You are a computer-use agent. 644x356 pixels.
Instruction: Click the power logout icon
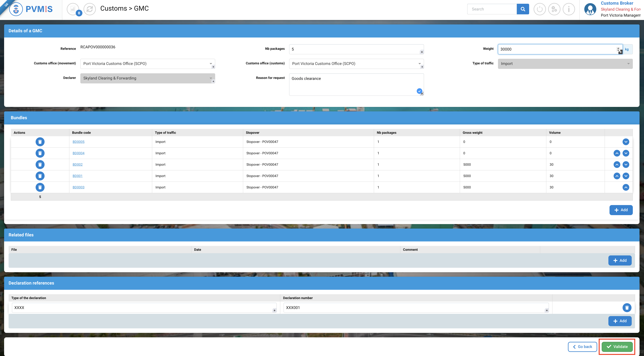[x=540, y=9]
